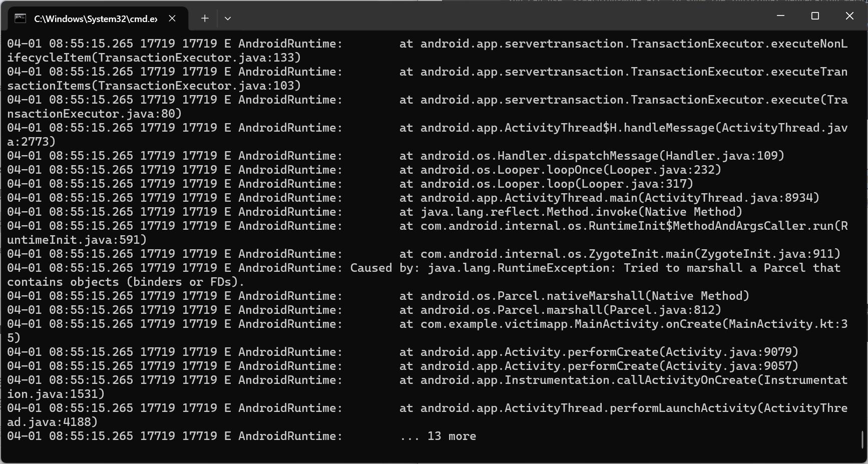Click the cmd icon in the tab

(x=20, y=19)
